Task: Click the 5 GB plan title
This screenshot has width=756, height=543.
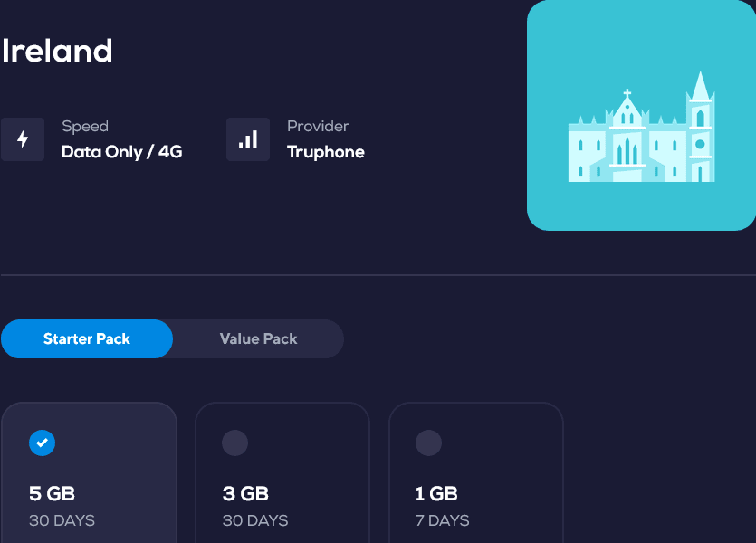Action: click(52, 494)
